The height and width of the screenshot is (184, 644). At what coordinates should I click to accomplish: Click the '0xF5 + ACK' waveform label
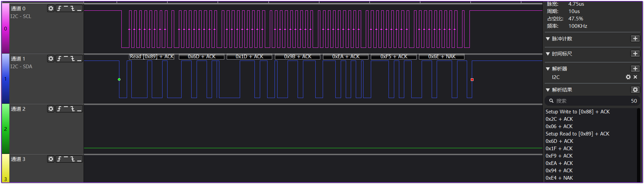coord(394,57)
